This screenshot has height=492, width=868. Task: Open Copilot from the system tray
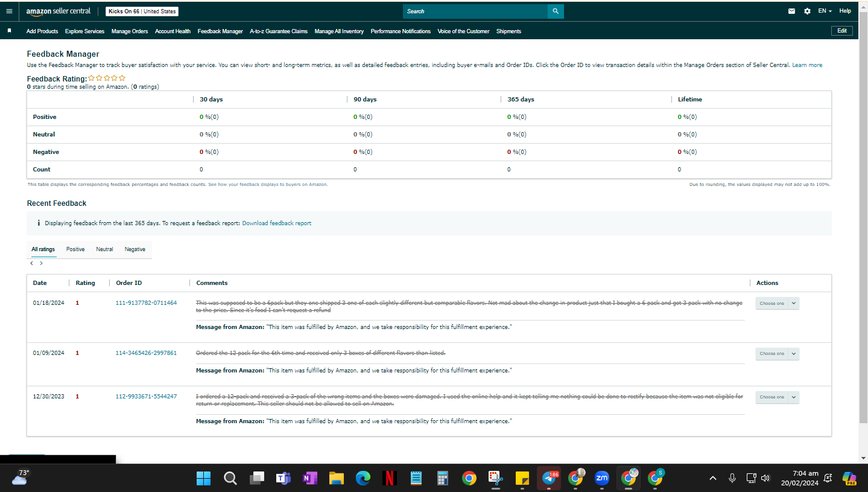point(850,478)
